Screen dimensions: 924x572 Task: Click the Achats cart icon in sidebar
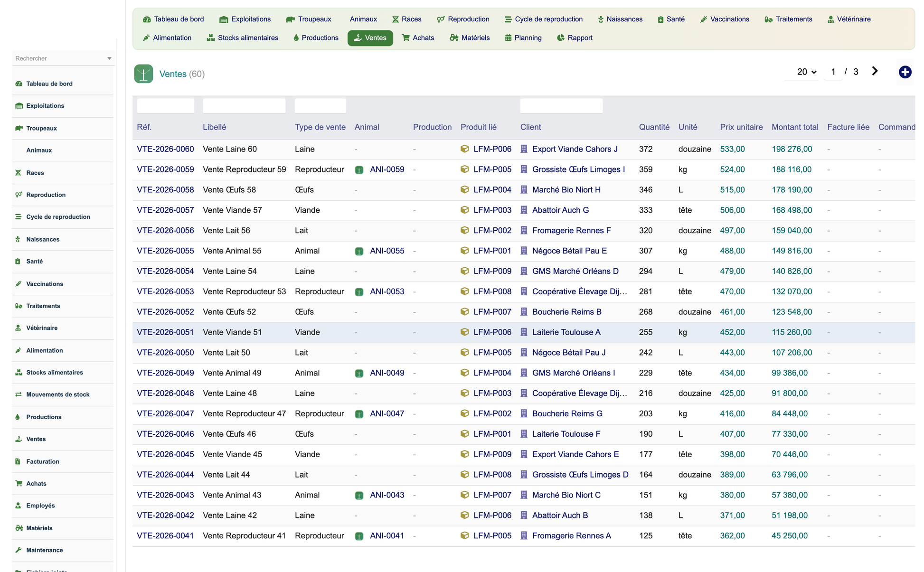(19, 484)
